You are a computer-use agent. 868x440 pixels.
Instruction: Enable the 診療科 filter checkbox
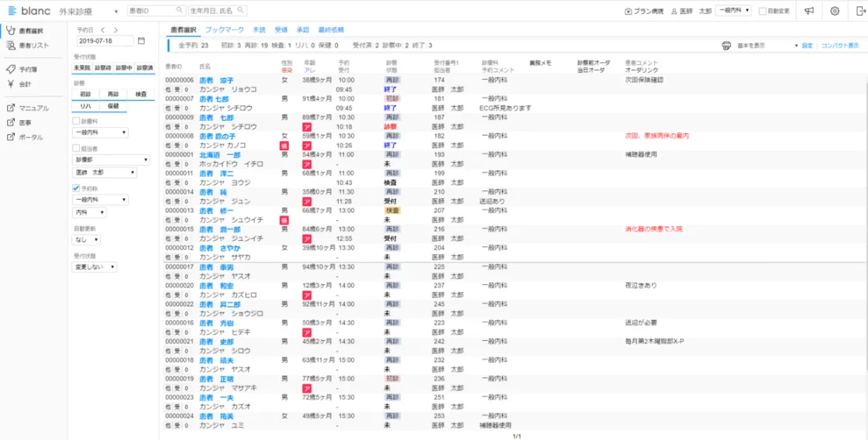click(77, 120)
